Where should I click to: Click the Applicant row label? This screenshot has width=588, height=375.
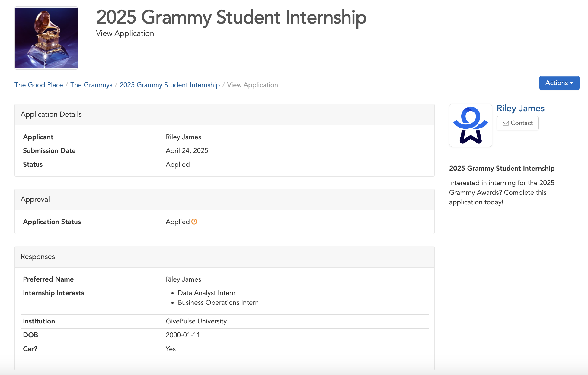click(x=38, y=137)
